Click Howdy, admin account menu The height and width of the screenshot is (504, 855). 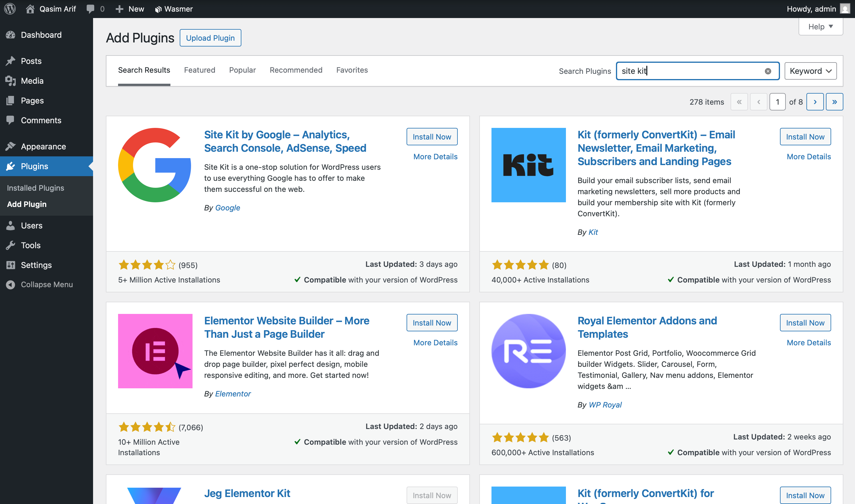click(x=818, y=9)
